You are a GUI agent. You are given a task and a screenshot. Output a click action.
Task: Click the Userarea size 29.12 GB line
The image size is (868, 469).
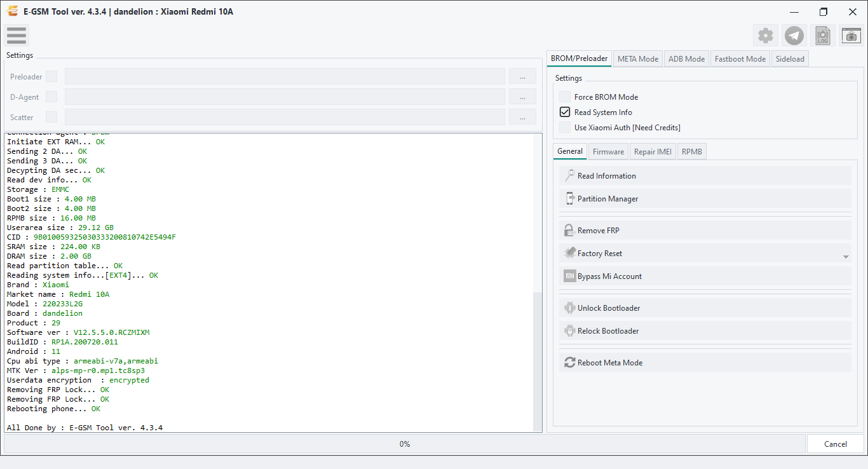[x=60, y=228]
